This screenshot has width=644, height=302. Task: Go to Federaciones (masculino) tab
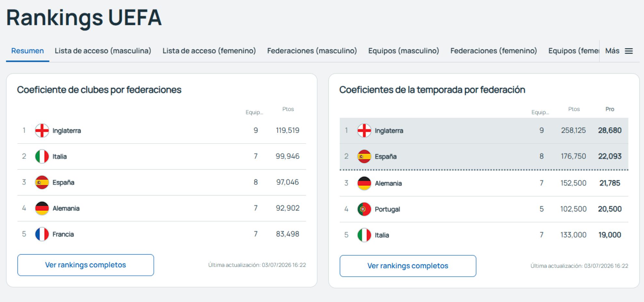[312, 51]
